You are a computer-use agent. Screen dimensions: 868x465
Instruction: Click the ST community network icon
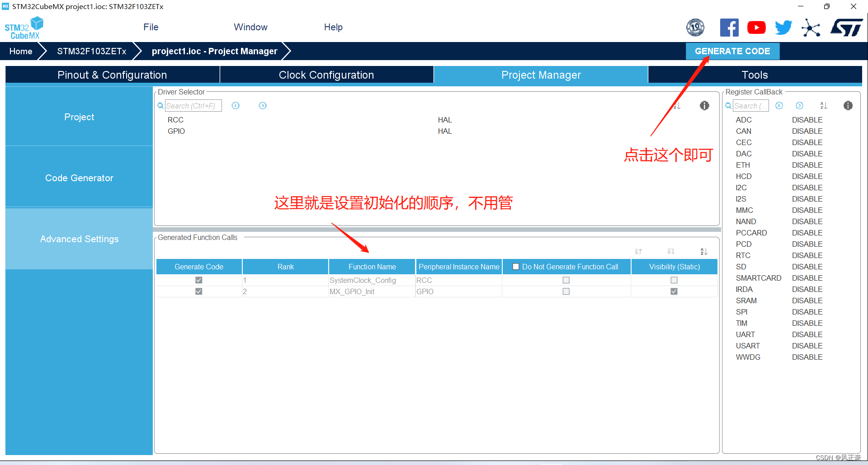click(811, 28)
